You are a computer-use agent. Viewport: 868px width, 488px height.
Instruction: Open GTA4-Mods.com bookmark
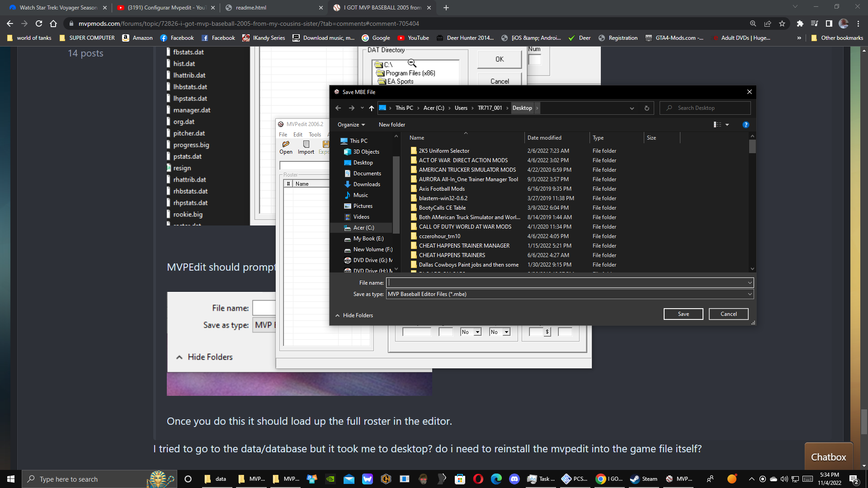675,38
